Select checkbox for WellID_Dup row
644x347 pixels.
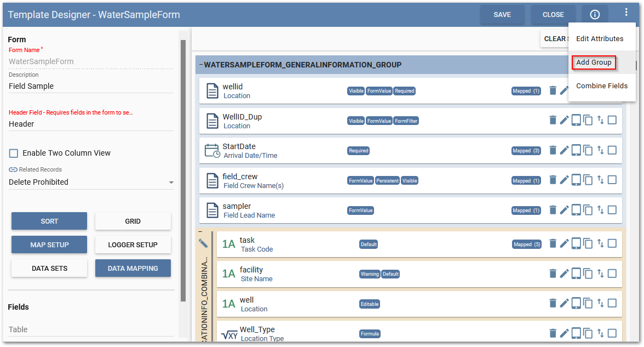click(x=612, y=120)
